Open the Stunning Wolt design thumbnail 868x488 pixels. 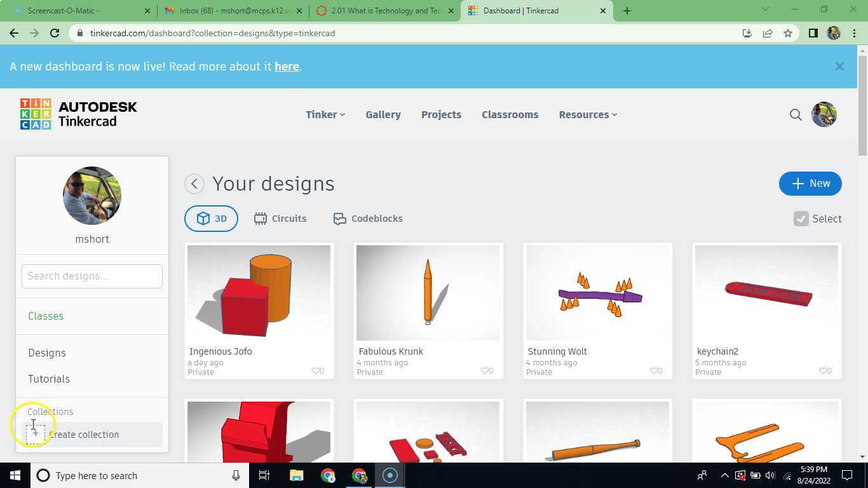tap(597, 292)
